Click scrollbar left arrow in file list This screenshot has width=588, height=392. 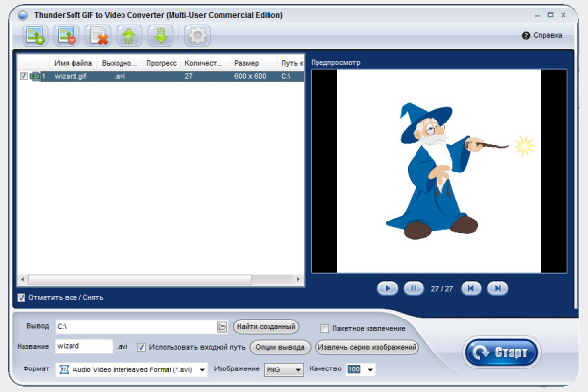[x=23, y=280]
